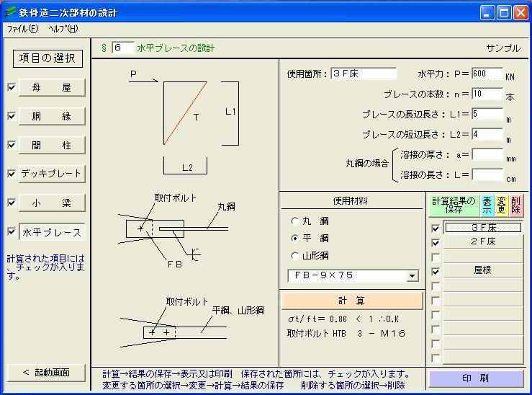
Task: Open the ファイル(F) menu
Action: [x=22, y=29]
